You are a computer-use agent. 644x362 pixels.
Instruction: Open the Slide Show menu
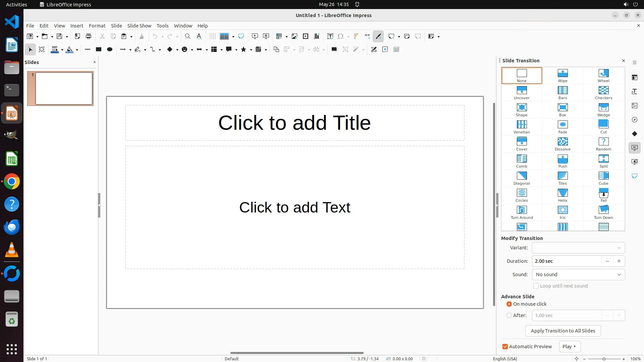pos(139,25)
